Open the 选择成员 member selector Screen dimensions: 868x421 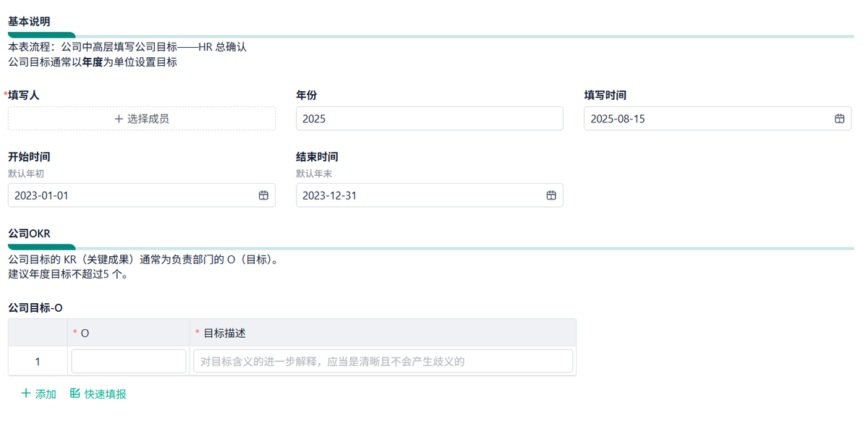point(142,119)
